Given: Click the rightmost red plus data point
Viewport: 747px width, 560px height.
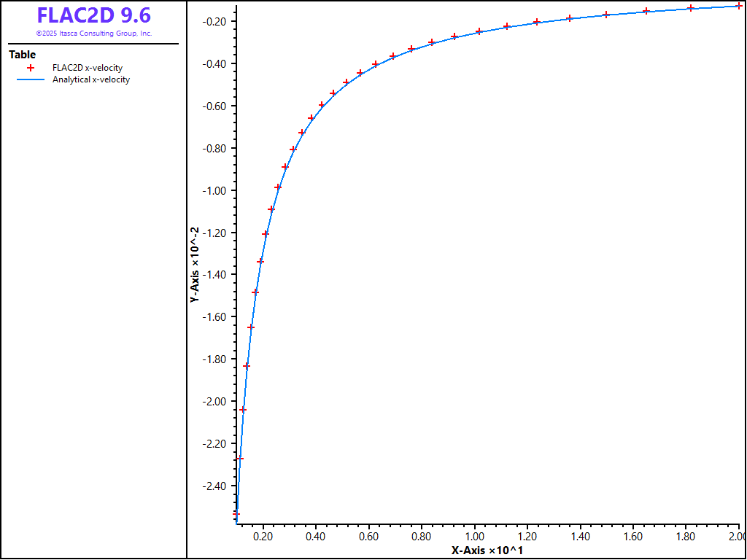Looking at the screenshot, I should tap(739, 6).
